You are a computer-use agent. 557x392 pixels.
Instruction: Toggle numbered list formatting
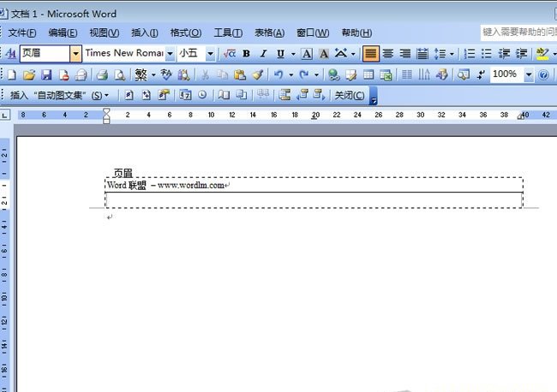pyautogui.click(x=470, y=54)
